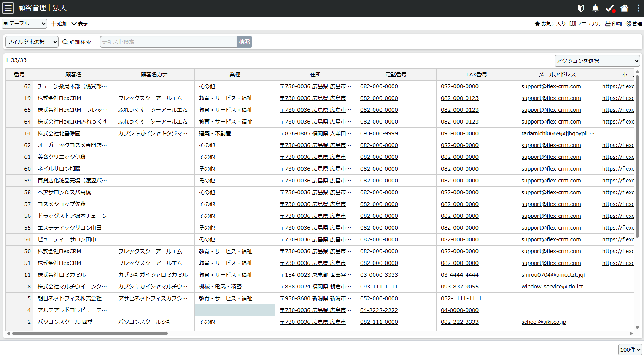
Task: Click the beginner's guide leaf icon
Action: [581, 8]
